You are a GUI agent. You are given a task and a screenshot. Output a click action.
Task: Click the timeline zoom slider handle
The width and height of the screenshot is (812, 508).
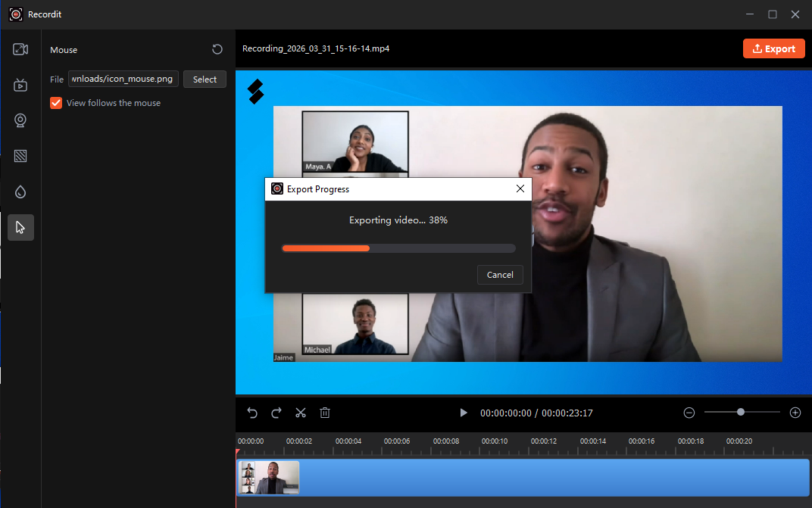741,412
